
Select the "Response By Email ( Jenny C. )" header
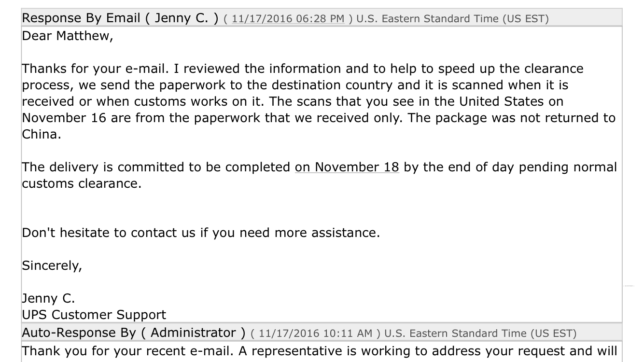[x=121, y=18]
